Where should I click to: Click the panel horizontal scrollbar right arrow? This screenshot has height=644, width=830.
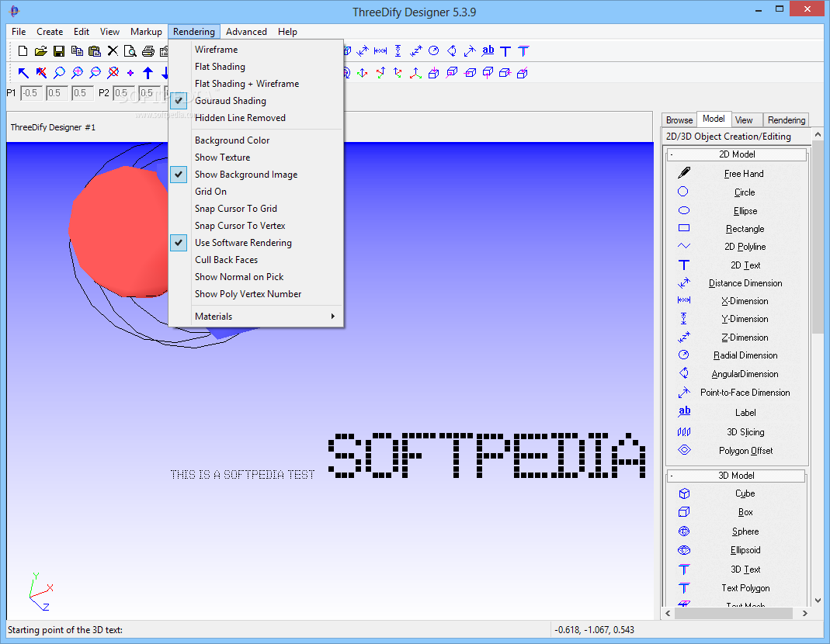(x=804, y=613)
